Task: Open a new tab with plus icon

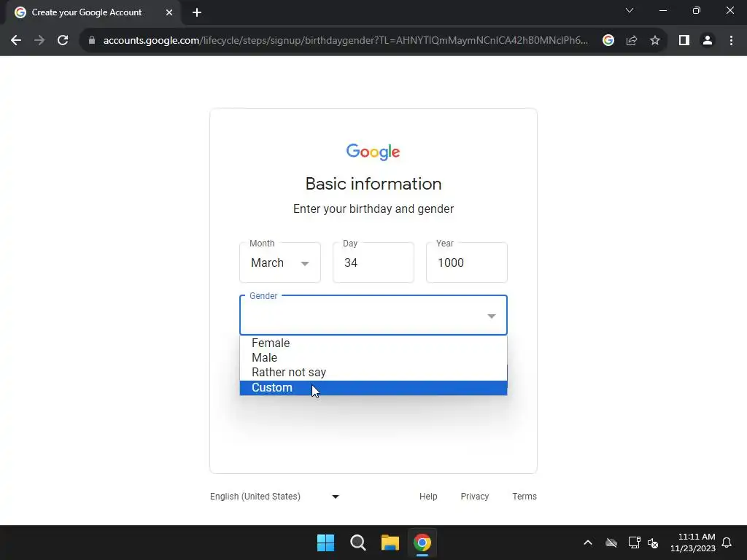Action: [197, 12]
